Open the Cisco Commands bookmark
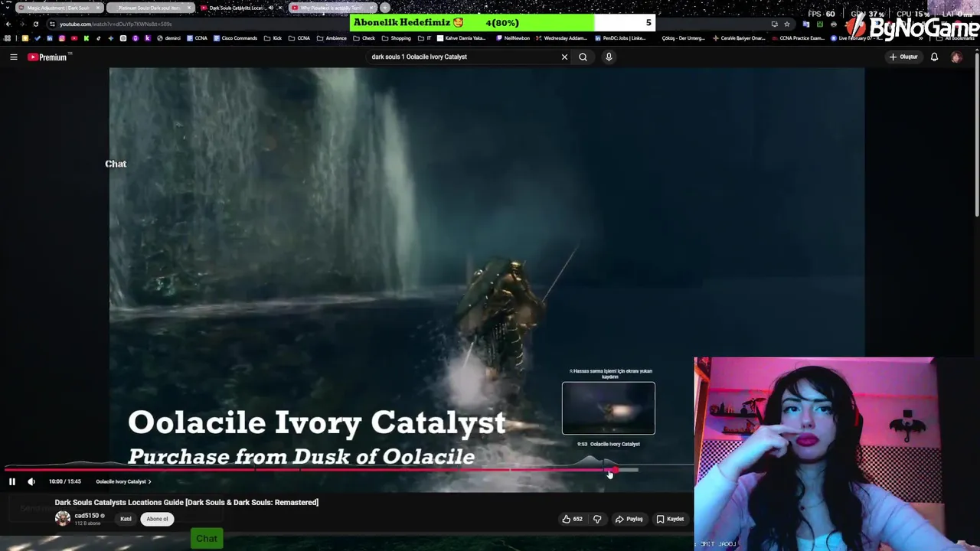This screenshot has height=551, width=980. tap(235, 38)
